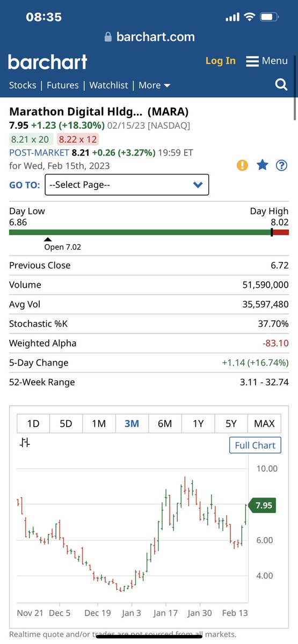Expand the More navigation dropdown
The image size is (298, 644).
click(x=155, y=85)
